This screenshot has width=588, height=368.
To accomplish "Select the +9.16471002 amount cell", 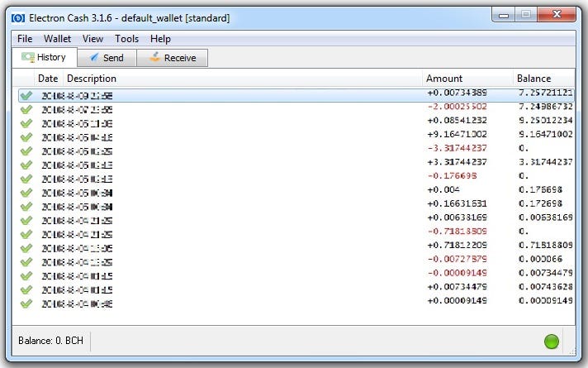I will (x=458, y=134).
